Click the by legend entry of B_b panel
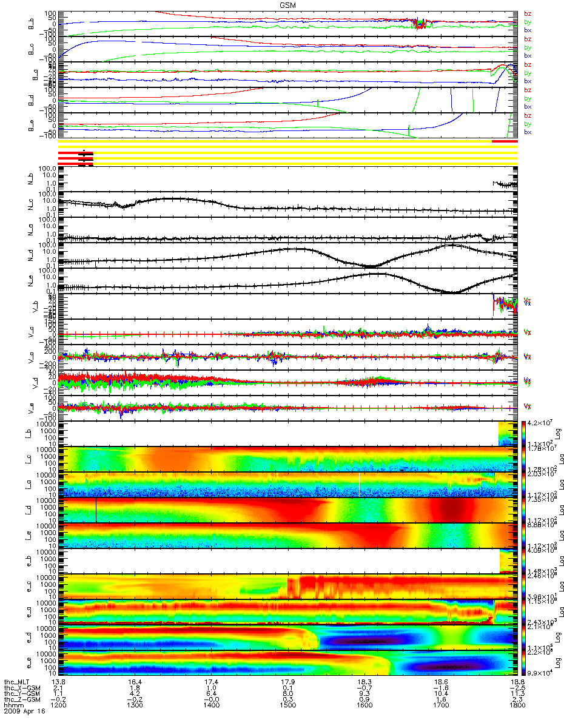Image resolution: width=564 pixels, height=728 pixels. tap(528, 22)
